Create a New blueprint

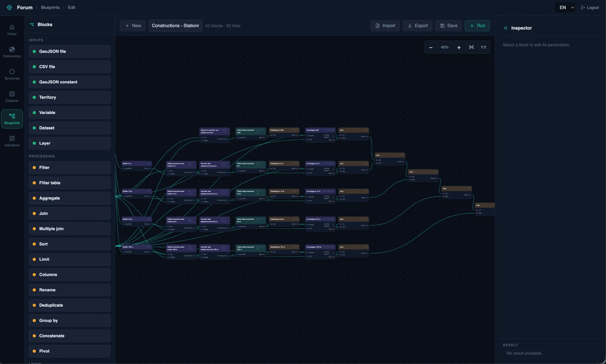[x=133, y=26]
